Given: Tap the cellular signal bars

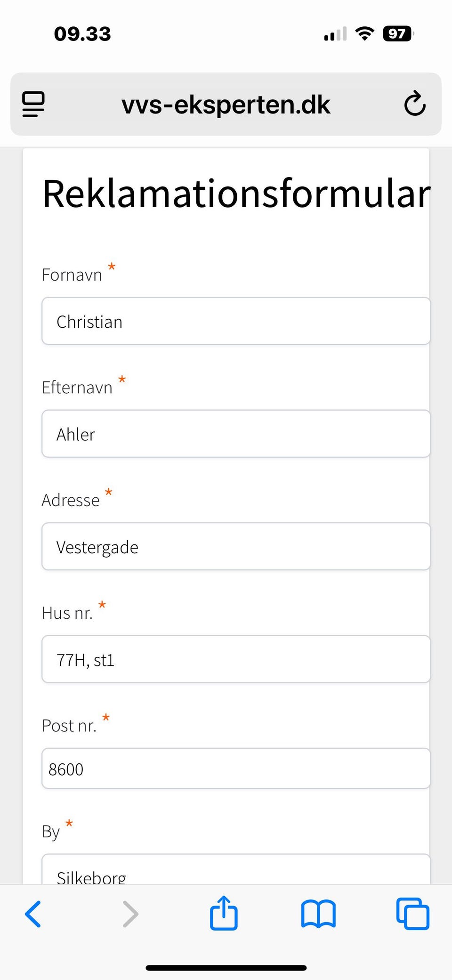Looking at the screenshot, I should point(335,34).
